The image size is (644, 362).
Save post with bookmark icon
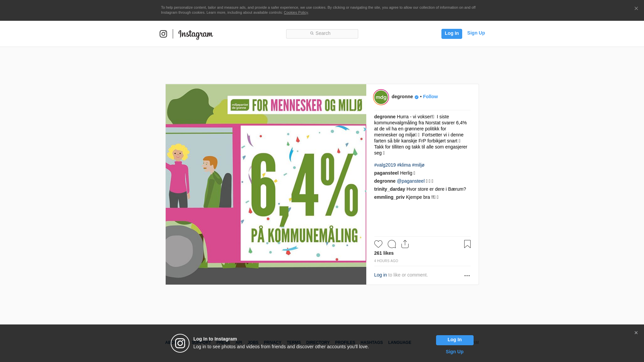[467, 244]
